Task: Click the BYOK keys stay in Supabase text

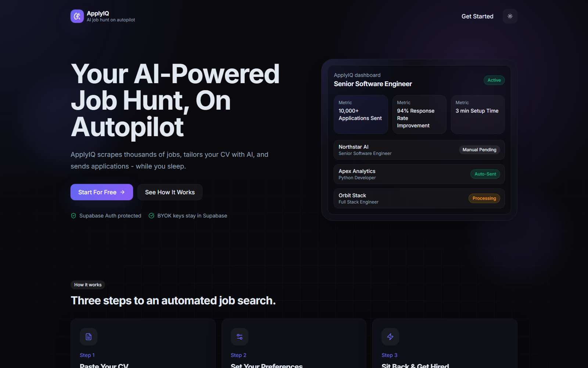Action: pos(192,216)
